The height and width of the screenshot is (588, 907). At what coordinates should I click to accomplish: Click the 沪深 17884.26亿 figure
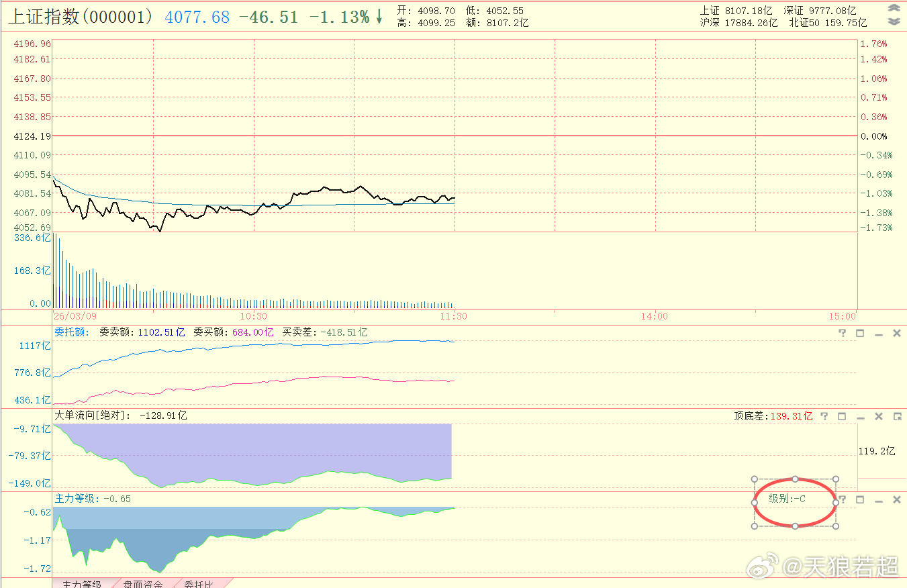tap(738, 22)
